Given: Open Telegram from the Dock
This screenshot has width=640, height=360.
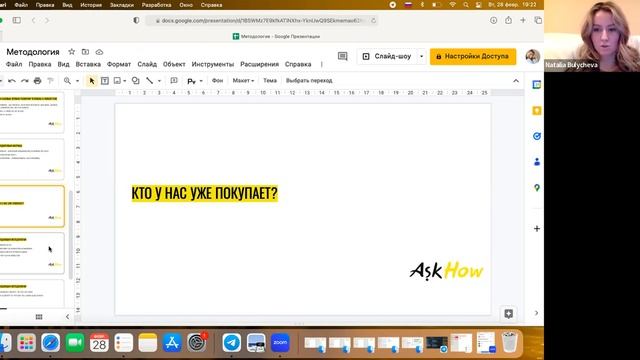Looking at the screenshot, I should click(231, 342).
